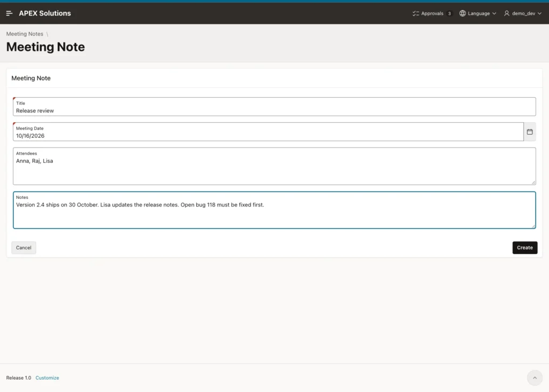
Task: Click the Release 1.0 footer text
Action: click(x=19, y=378)
